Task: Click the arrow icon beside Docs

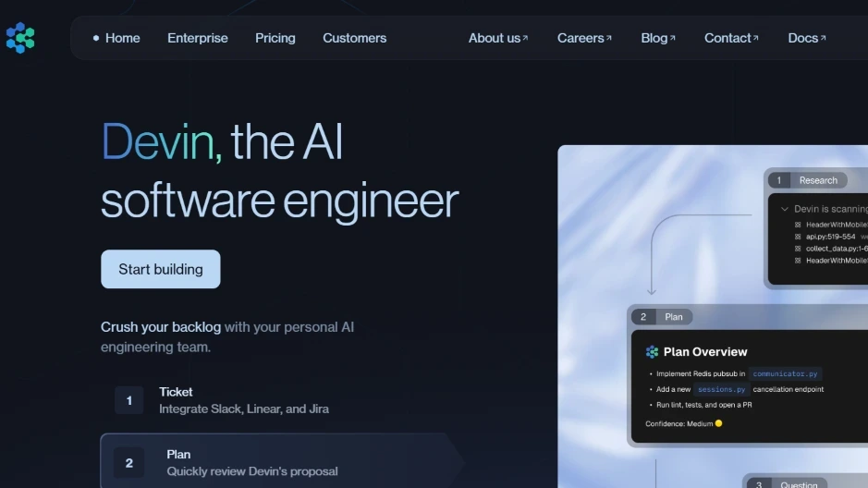Action: [823, 38]
